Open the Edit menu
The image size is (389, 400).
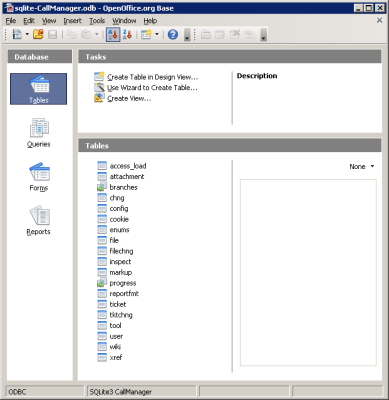point(29,21)
